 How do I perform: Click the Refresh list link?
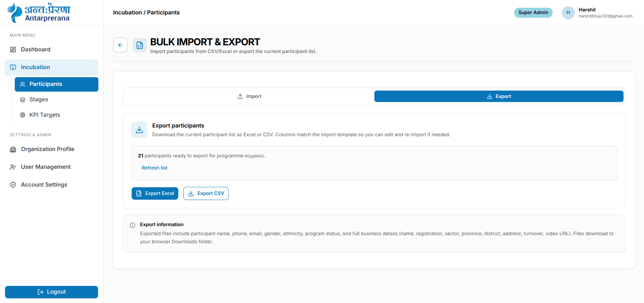154,168
